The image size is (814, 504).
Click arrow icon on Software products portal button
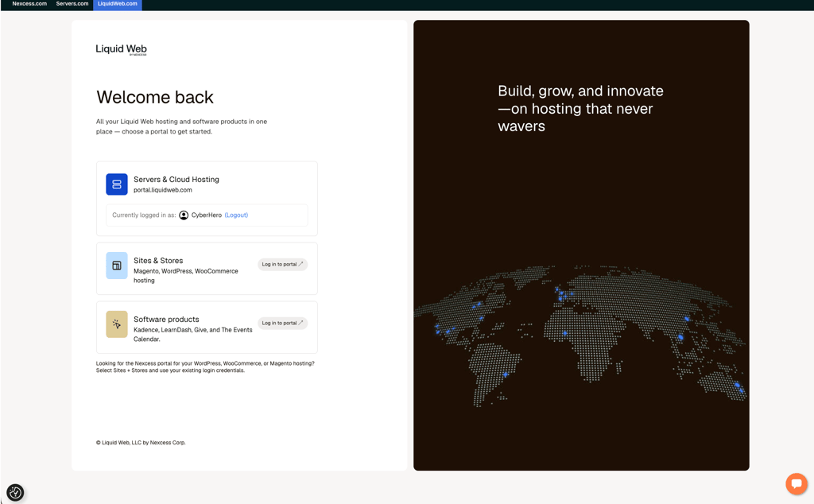[x=300, y=323]
